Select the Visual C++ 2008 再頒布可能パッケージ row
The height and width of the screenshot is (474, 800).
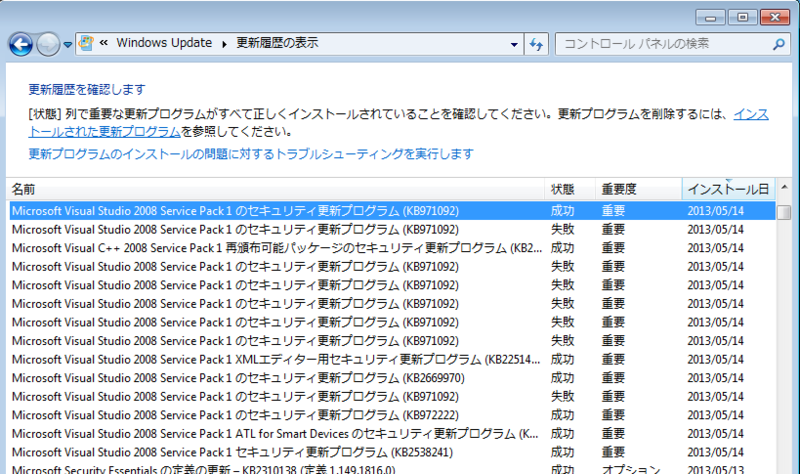coord(392,248)
